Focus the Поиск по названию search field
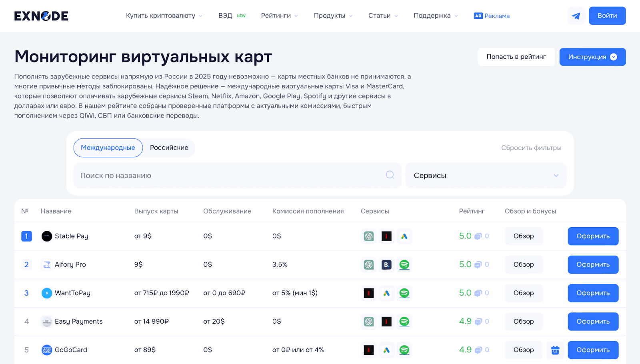The height and width of the screenshot is (364, 640). tap(228, 176)
